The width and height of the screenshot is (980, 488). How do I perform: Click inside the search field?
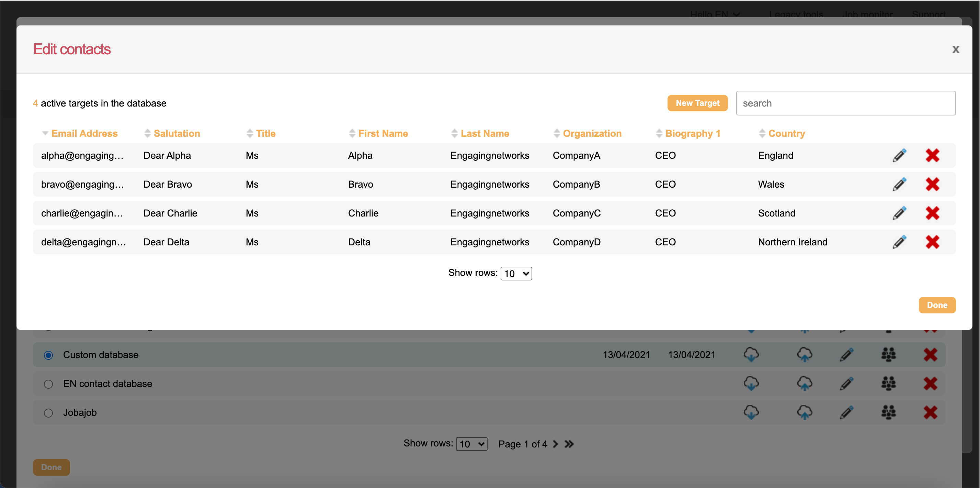coord(845,103)
